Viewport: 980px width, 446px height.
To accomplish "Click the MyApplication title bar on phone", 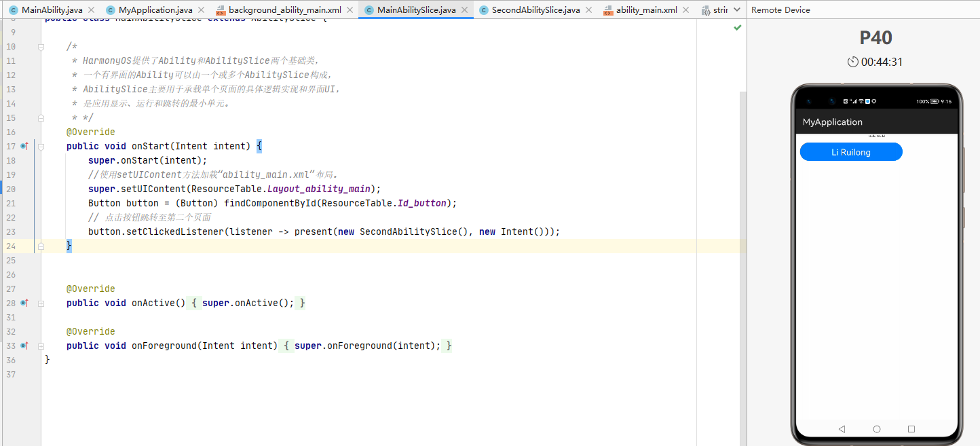I will (876, 122).
